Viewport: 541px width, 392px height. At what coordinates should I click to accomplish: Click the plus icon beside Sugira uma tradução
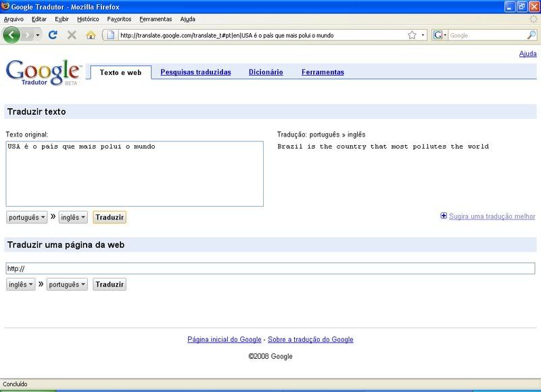[x=444, y=216]
